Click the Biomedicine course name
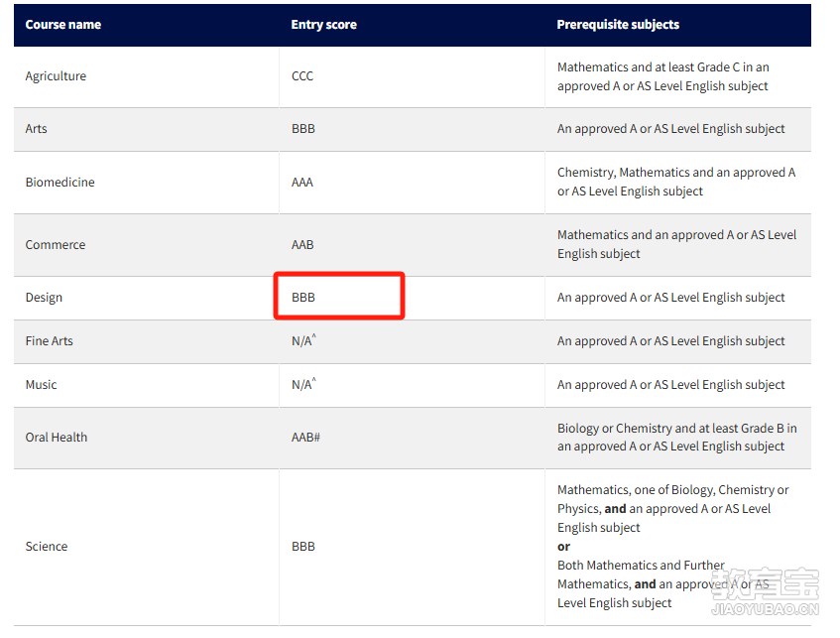Screen dimensions: 840x638 tap(60, 183)
